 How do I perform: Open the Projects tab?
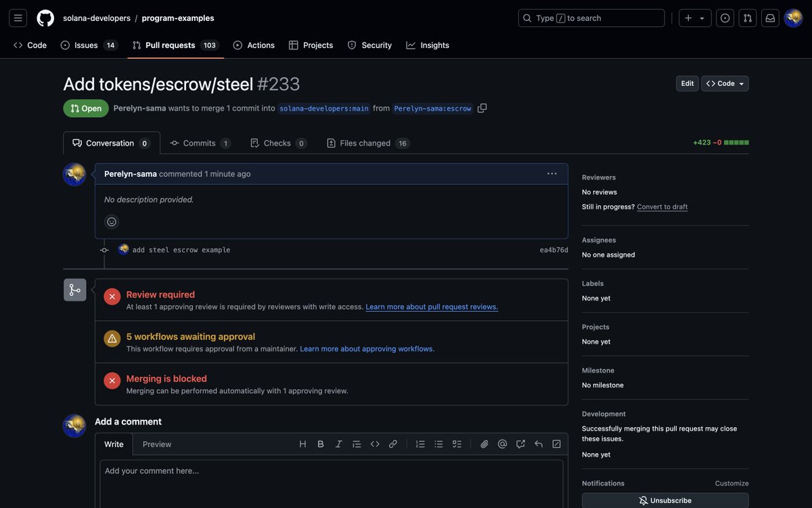(x=311, y=45)
